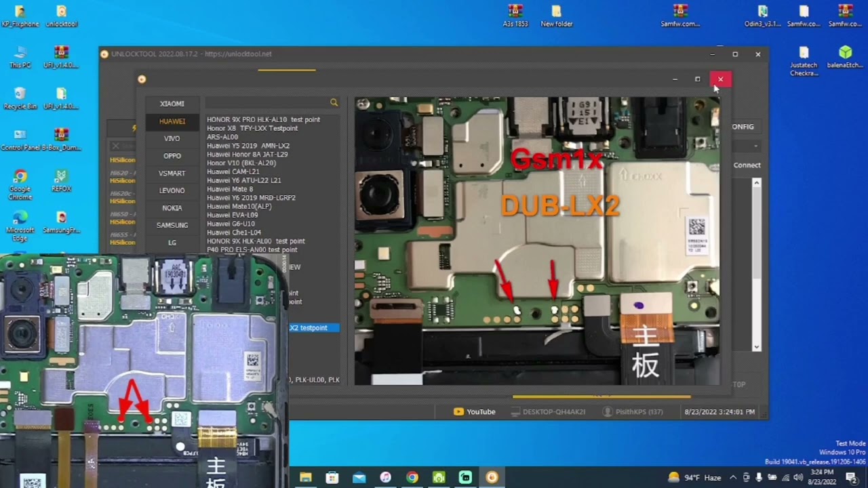The width and height of the screenshot is (868, 488).
Task: Open This PC desktop icon
Action: click(20, 57)
